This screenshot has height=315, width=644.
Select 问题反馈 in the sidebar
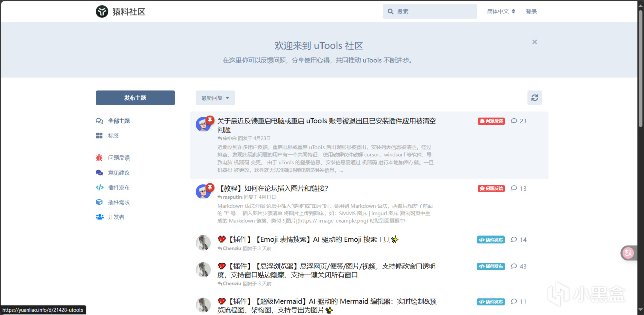pyautogui.click(x=119, y=157)
